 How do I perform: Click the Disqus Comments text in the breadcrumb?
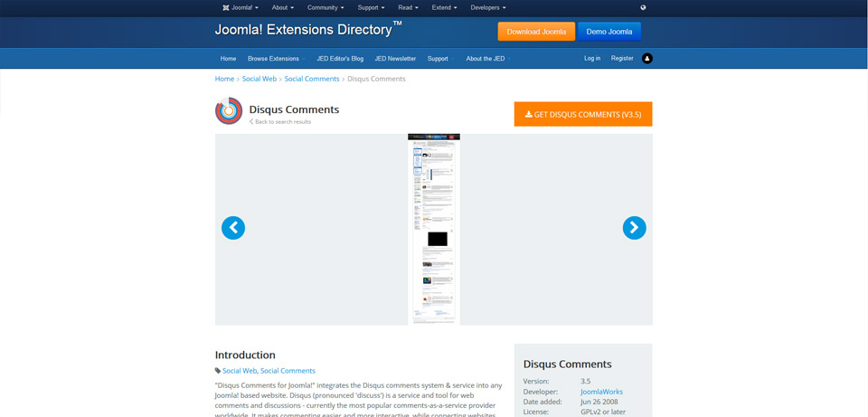tap(376, 79)
